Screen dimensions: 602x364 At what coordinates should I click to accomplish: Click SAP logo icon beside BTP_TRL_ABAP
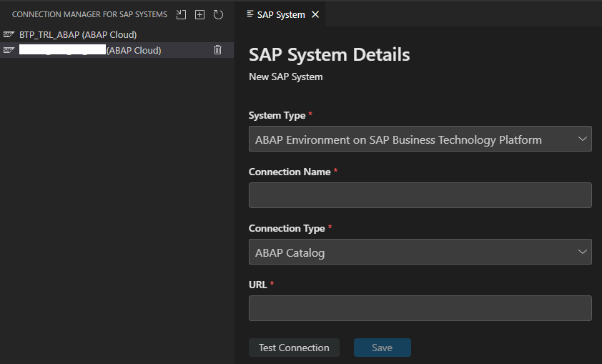[9, 34]
